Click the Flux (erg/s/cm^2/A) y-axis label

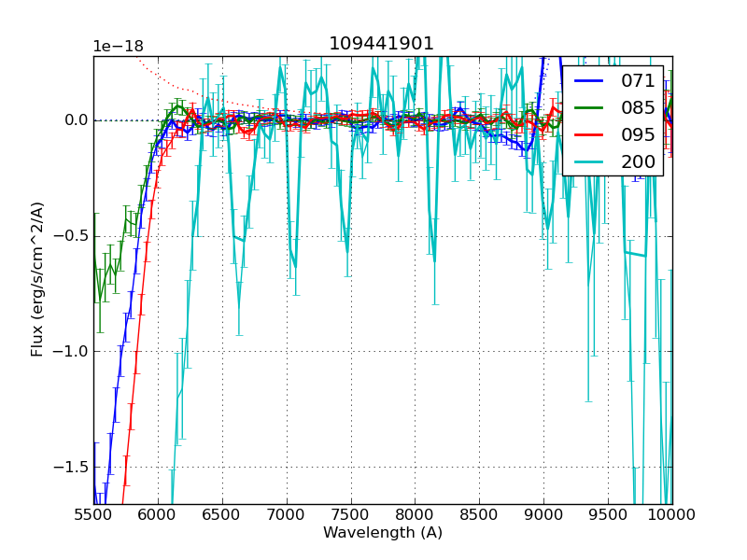click(x=37, y=279)
